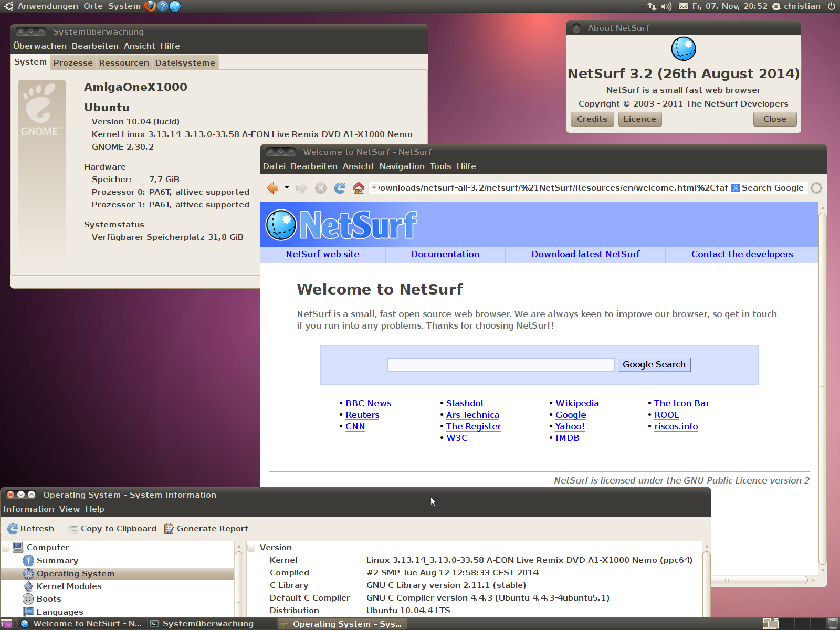Click the Refresh icon in System Information
The width and height of the screenshot is (840, 630).
(13, 529)
